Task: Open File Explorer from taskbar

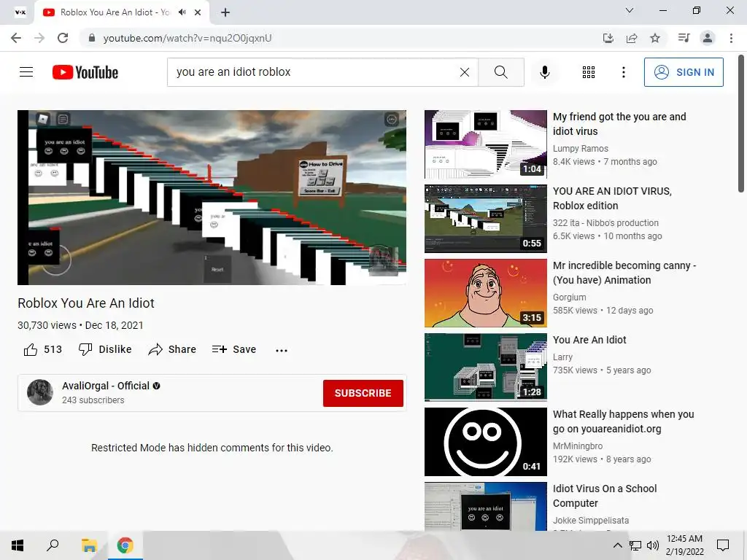Action: pyautogui.click(x=89, y=545)
